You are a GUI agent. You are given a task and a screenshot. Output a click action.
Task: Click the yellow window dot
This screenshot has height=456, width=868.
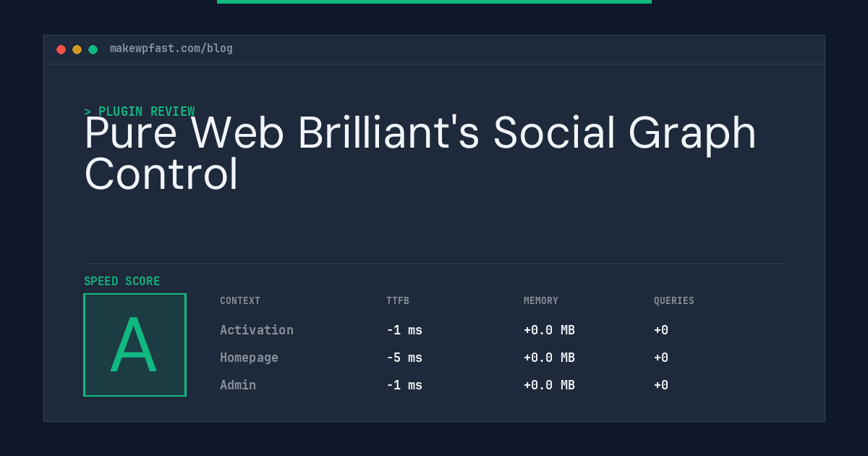[77, 49]
